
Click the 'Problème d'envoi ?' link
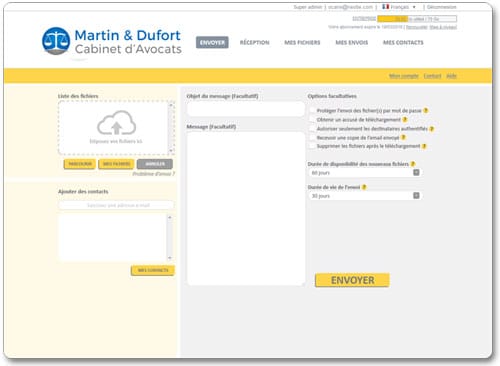(154, 174)
